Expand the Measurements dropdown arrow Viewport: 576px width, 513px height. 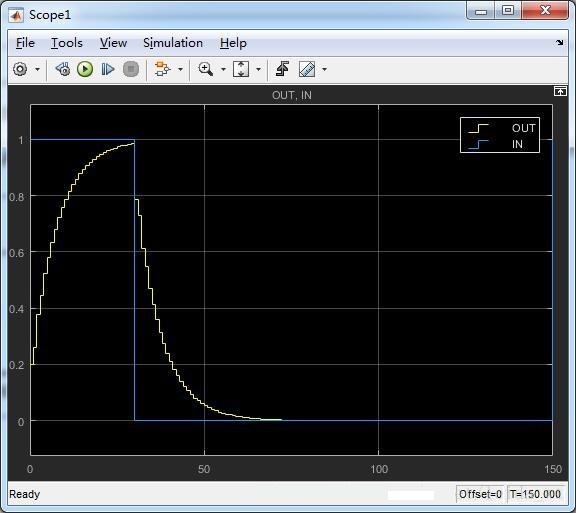(324, 69)
